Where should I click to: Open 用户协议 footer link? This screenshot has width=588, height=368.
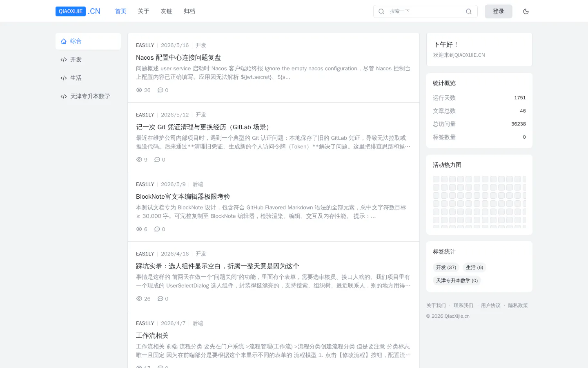[491, 305]
